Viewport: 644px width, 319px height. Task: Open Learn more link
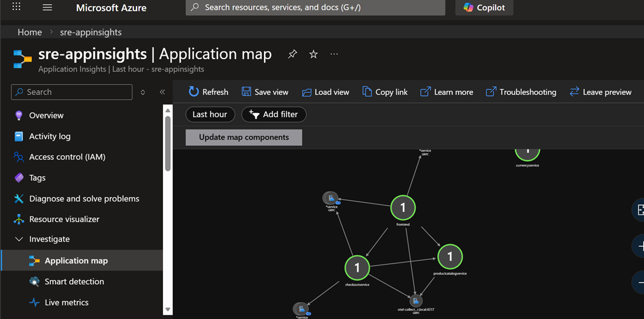point(447,92)
